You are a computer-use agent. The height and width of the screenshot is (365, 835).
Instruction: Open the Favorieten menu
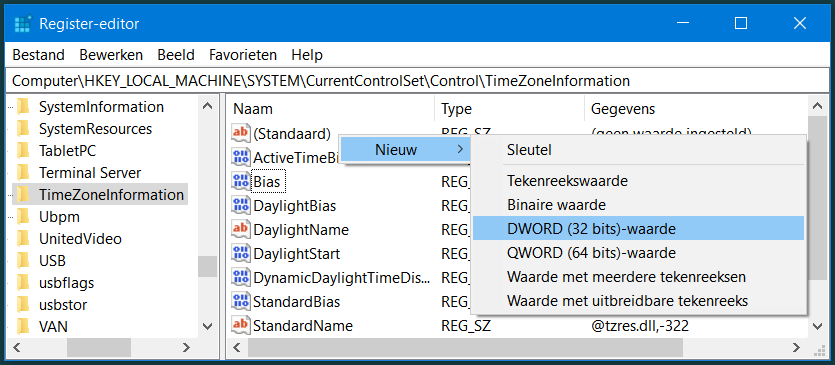[243, 55]
